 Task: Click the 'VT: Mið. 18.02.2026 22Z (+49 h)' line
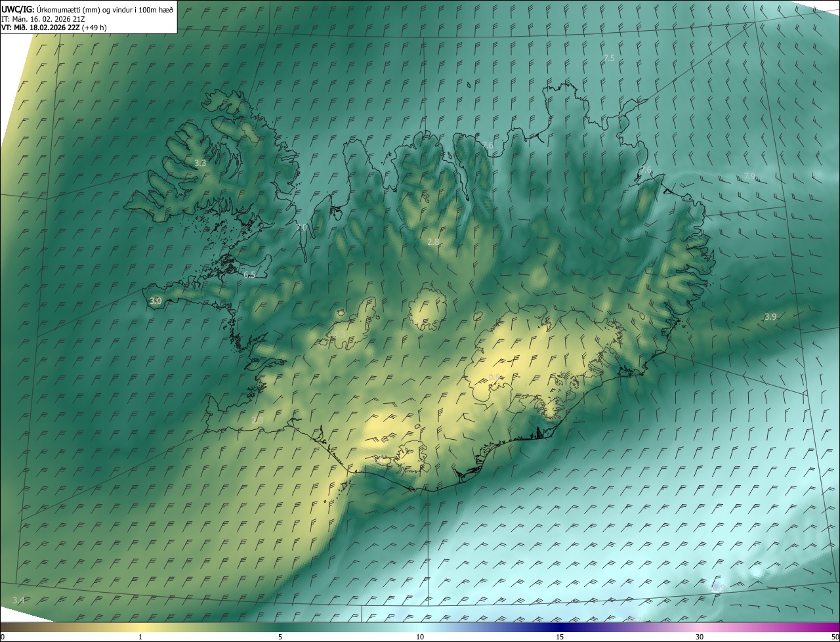pos(54,28)
